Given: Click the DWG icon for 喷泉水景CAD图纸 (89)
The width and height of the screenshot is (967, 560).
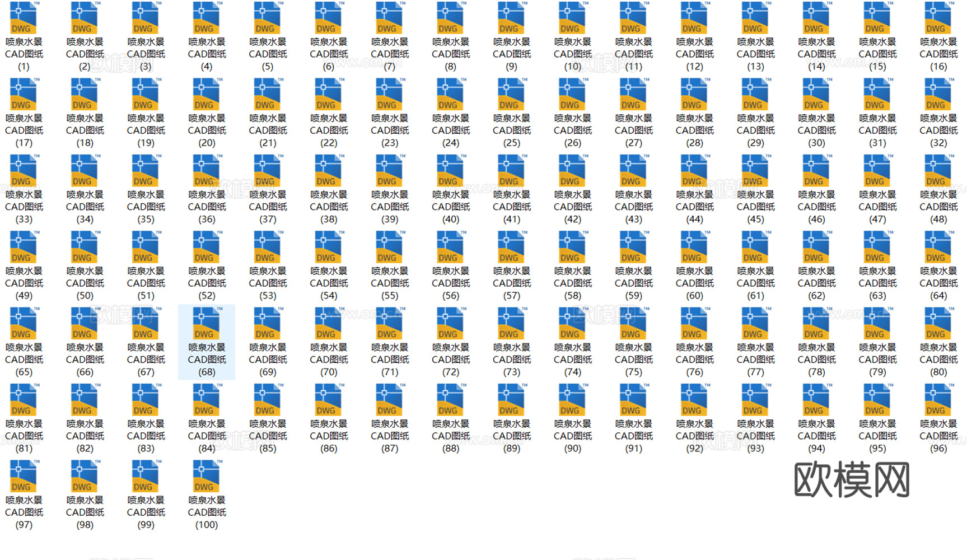Looking at the screenshot, I should (x=511, y=400).
